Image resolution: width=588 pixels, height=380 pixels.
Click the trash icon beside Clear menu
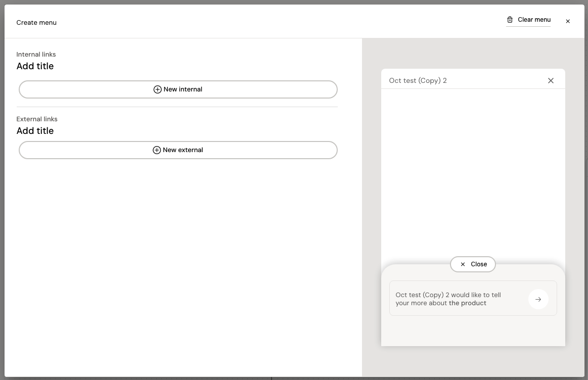click(x=510, y=20)
